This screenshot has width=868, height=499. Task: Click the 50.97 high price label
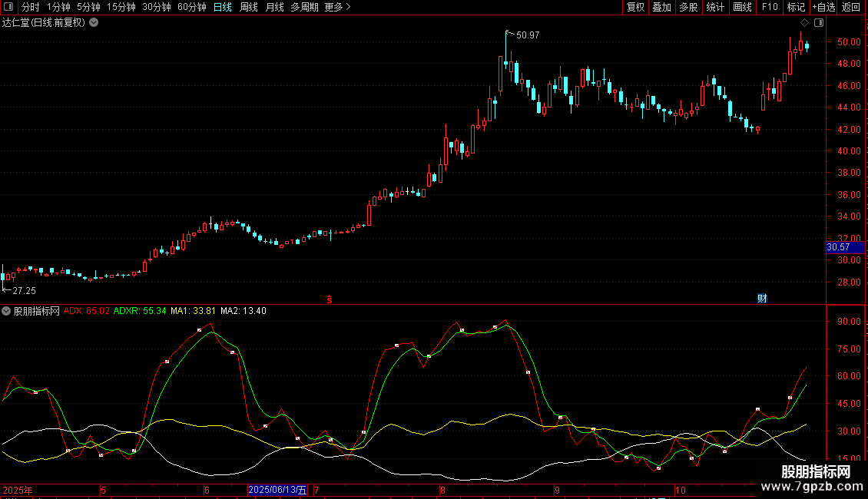pos(528,35)
